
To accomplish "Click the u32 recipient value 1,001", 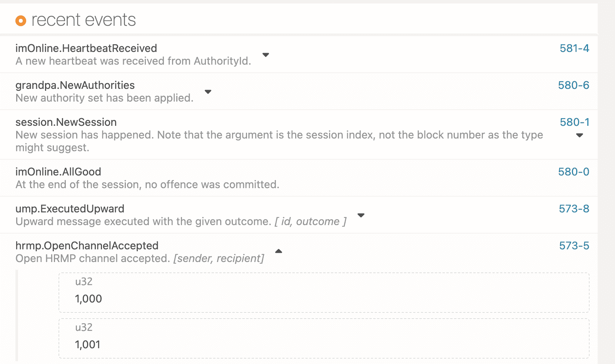I will 88,344.
